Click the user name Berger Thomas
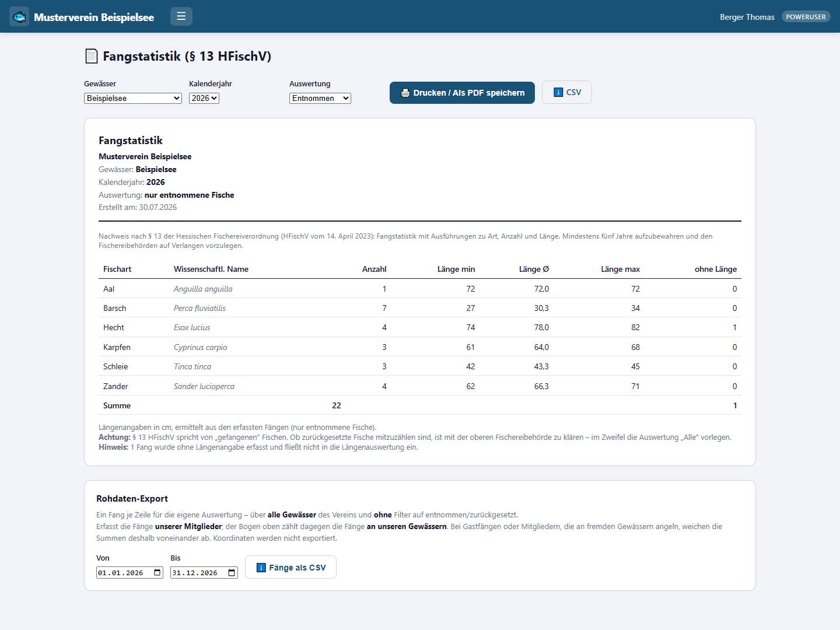This screenshot has height=630, width=840. [747, 17]
